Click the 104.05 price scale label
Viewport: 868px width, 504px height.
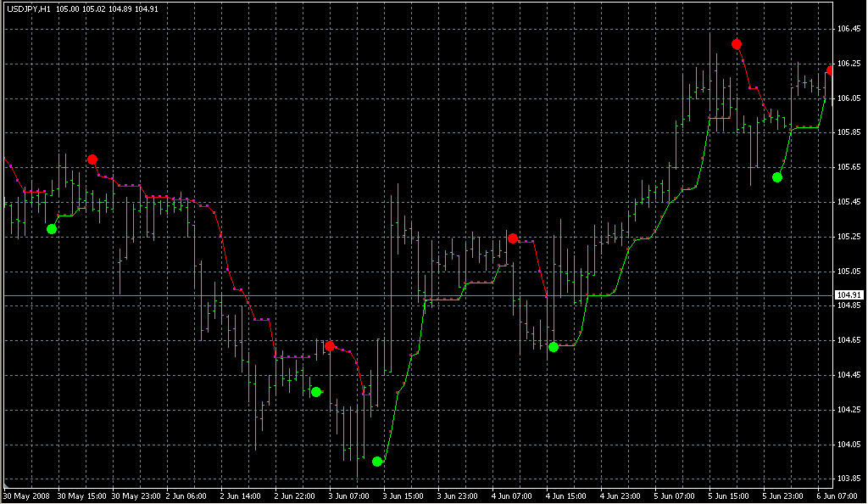pyautogui.click(x=848, y=445)
